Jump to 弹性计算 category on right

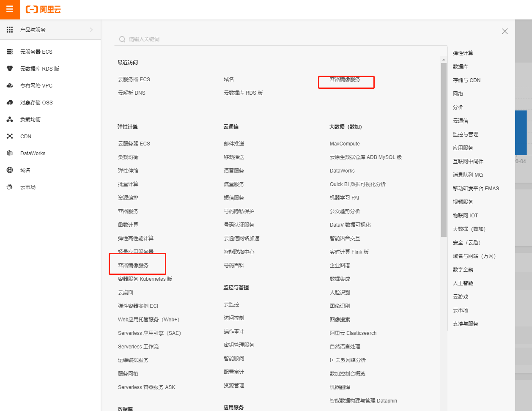tap(463, 53)
